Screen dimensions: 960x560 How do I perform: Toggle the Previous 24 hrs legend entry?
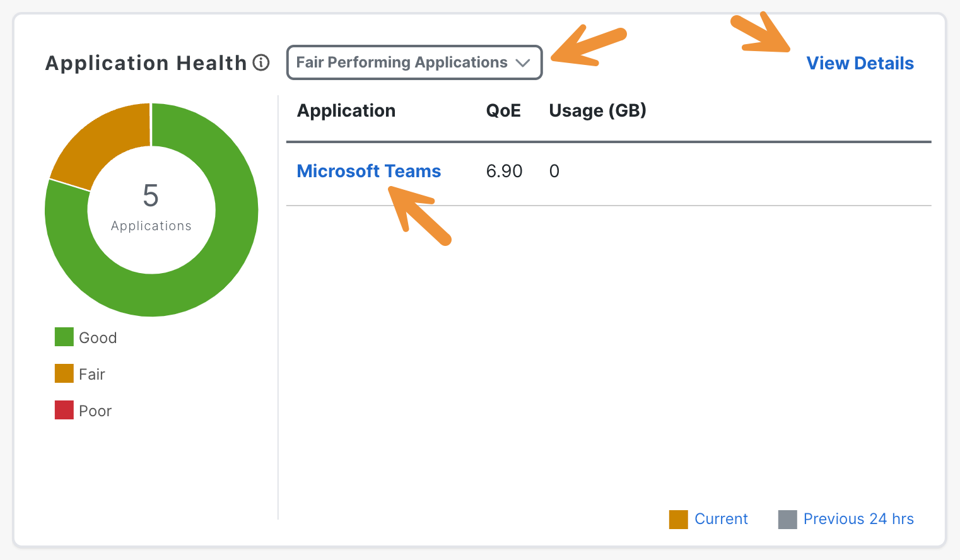click(x=846, y=519)
